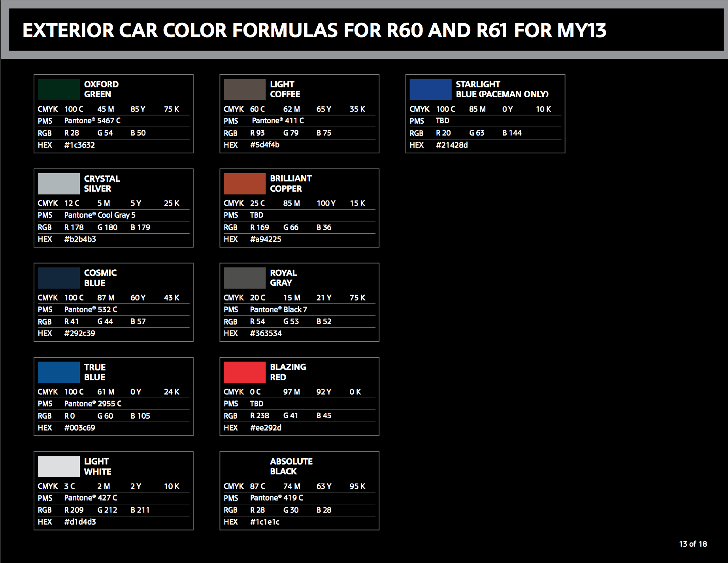Choose the Brilliant Copper color swatch
This screenshot has width=728, height=563.
[245, 183]
